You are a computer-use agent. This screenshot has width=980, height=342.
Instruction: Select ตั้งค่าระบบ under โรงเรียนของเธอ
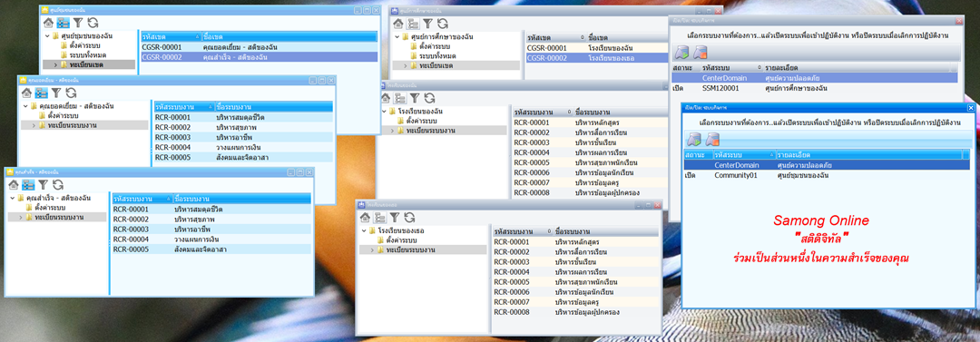pyautogui.click(x=402, y=240)
